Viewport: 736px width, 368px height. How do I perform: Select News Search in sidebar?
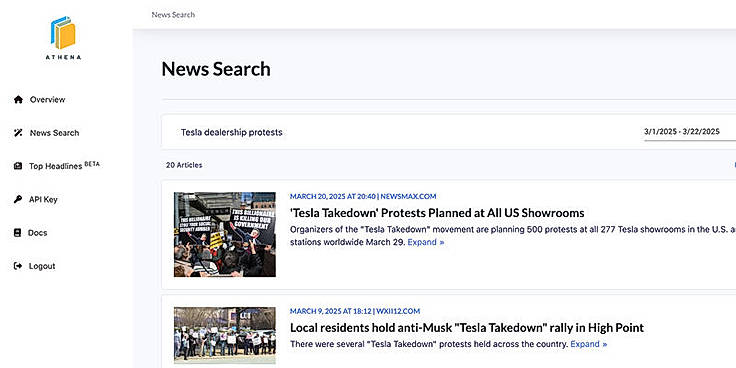[x=54, y=133]
